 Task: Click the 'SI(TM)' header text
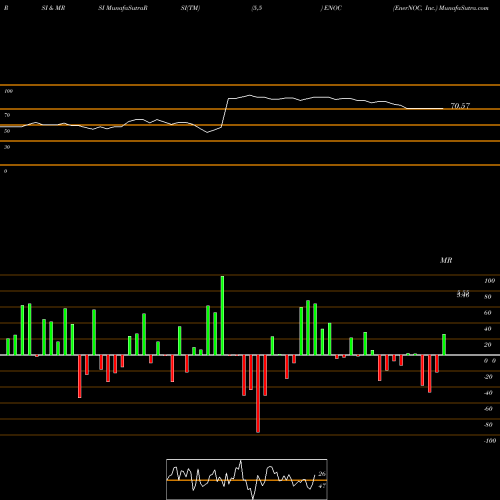(x=190, y=8)
